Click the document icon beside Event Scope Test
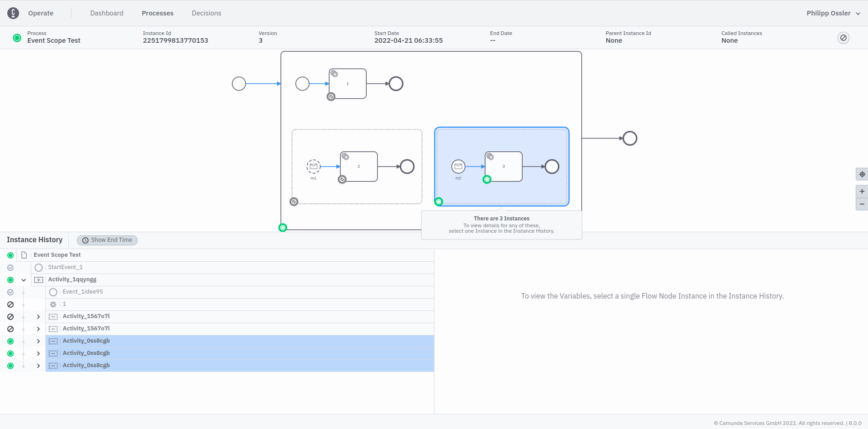 click(24, 255)
